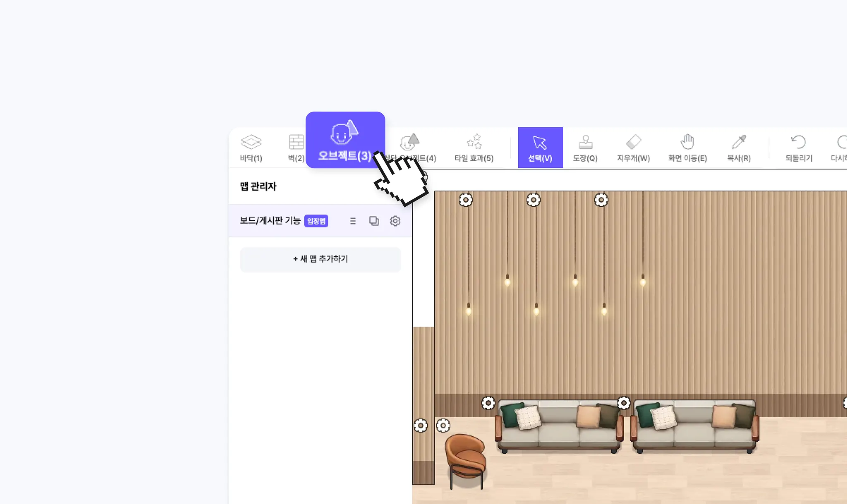Select the 바닥(1) floor tool
The width and height of the screenshot is (847, 504).
click(251, 148)
